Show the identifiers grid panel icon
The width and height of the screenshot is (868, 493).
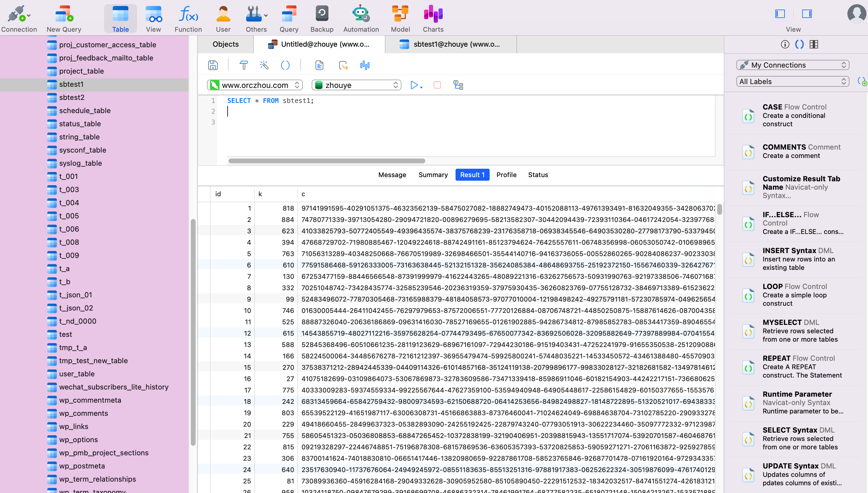(x=814, y=44)
